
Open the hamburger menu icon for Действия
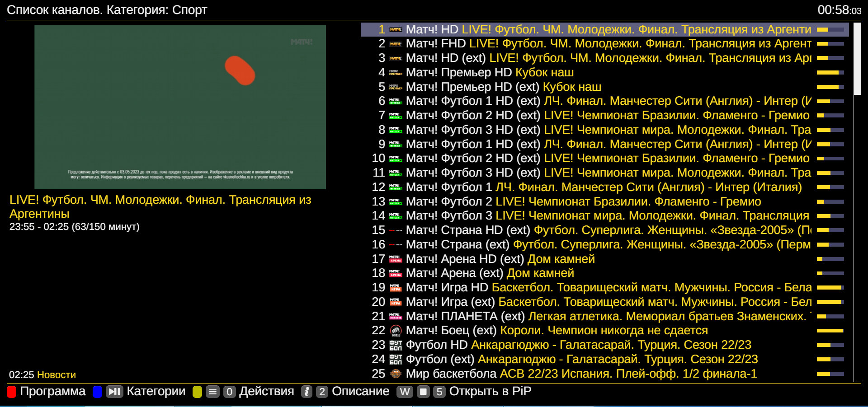click(212, 392)
